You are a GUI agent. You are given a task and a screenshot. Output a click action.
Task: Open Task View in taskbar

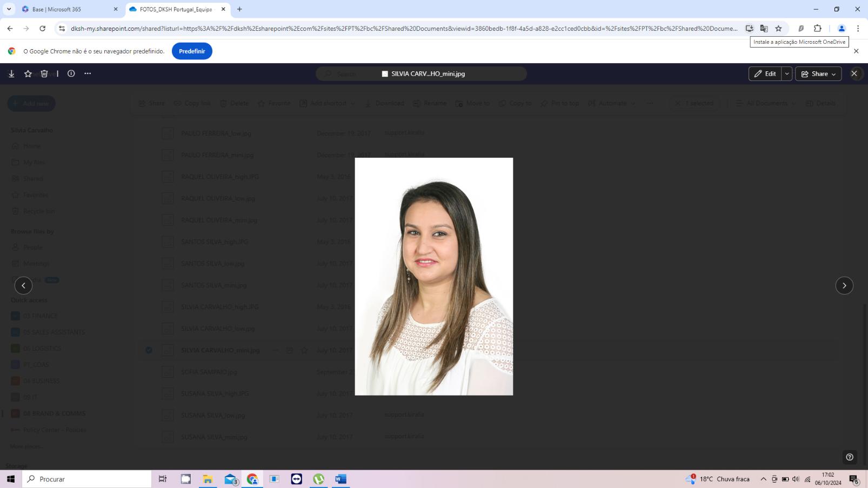click(162, 479)
